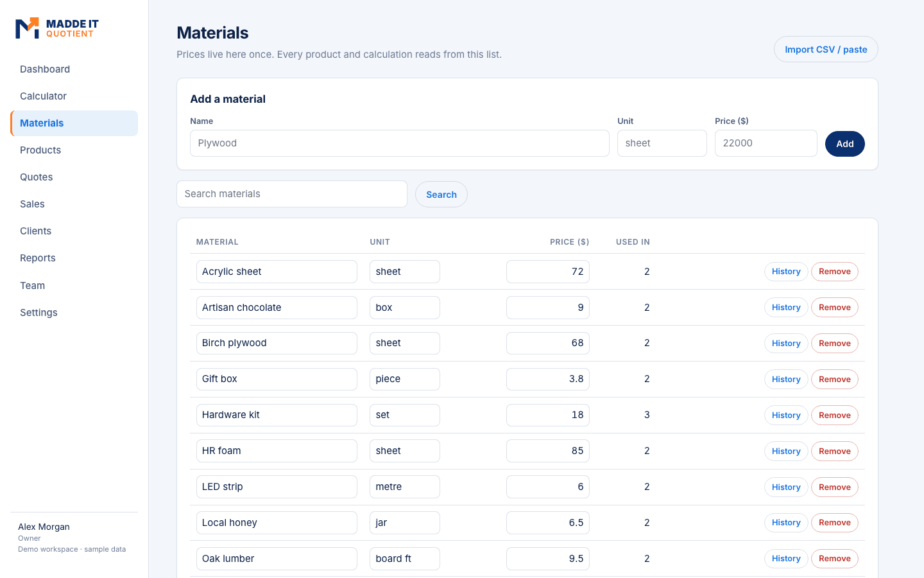Viewport: 924px width, 578px height.
Task: Edit the Acrylic sheet price field
Action: [548, 272]
